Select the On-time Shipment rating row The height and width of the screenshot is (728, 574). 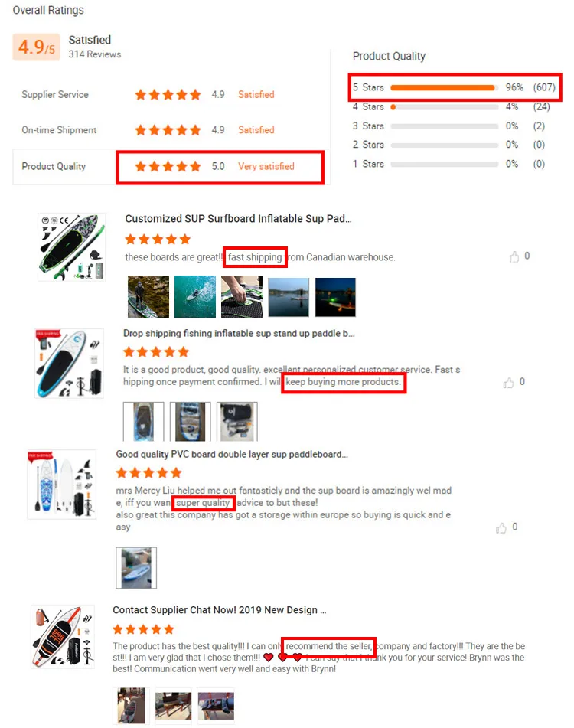(171, 130)
